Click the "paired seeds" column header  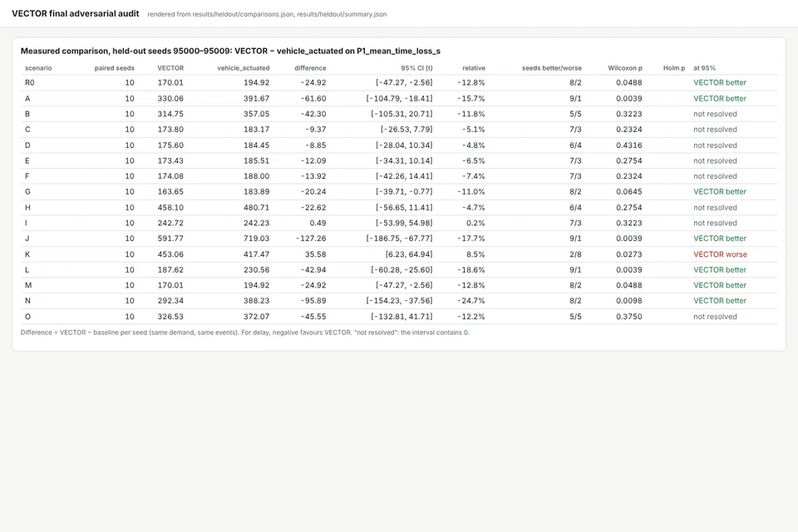pyautogui.click(x=115, y=67)
